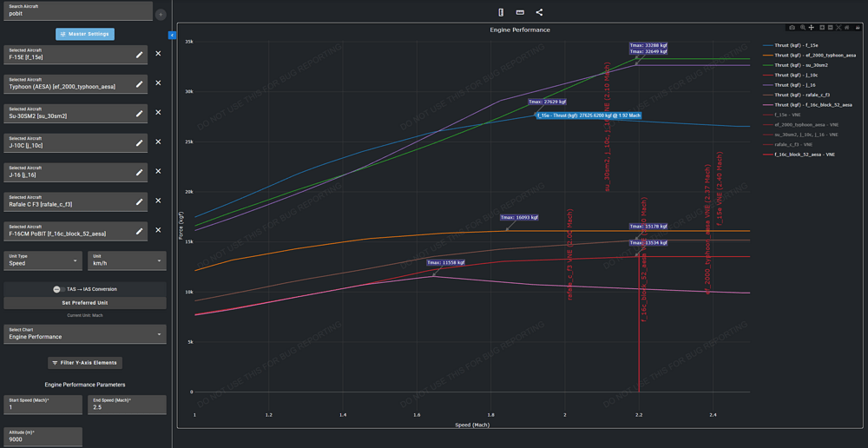Delete the J-10C aircraft row
Screen dimensions: 868x448
point(158,142)
